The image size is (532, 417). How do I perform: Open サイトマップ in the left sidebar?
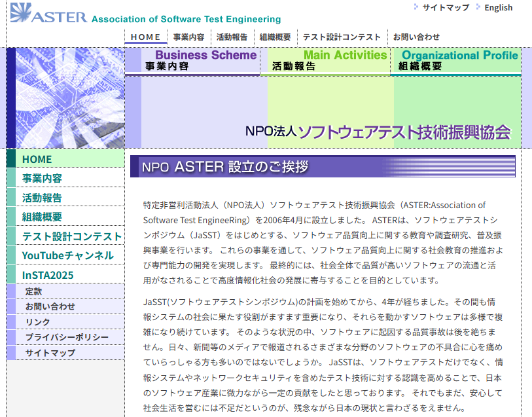pos(65,353)
